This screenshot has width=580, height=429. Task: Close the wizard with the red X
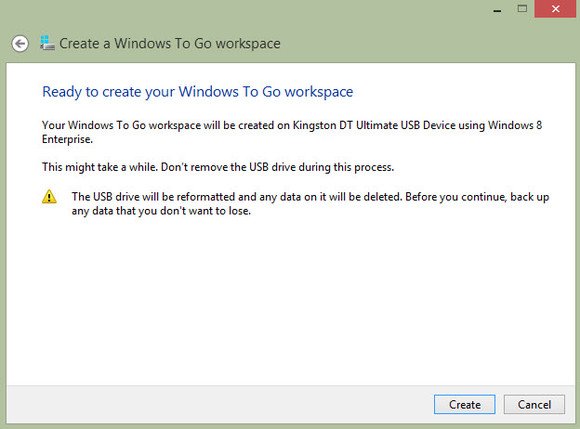click(556, 9)
